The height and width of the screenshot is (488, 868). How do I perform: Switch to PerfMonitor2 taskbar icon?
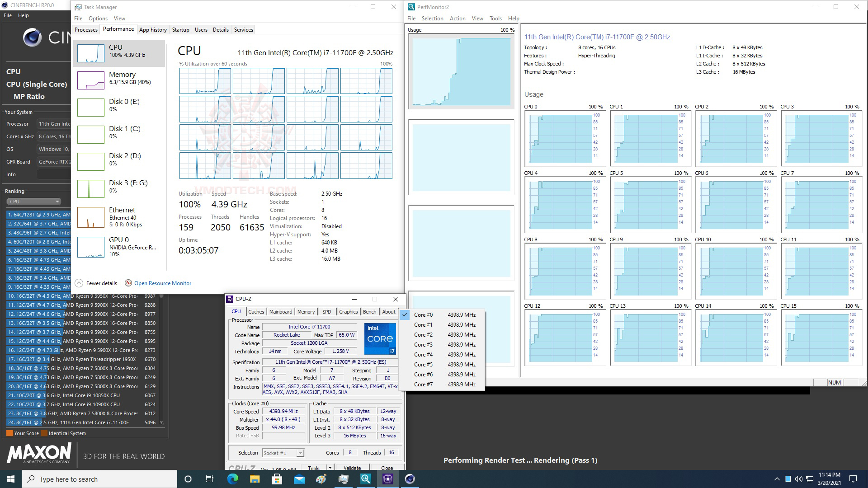[x=365, y=479]
